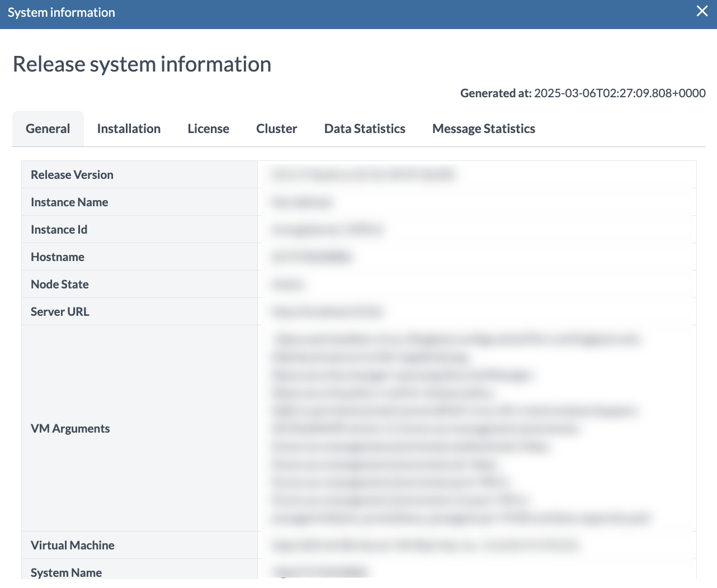Open the License tab

tap(209, 129)
